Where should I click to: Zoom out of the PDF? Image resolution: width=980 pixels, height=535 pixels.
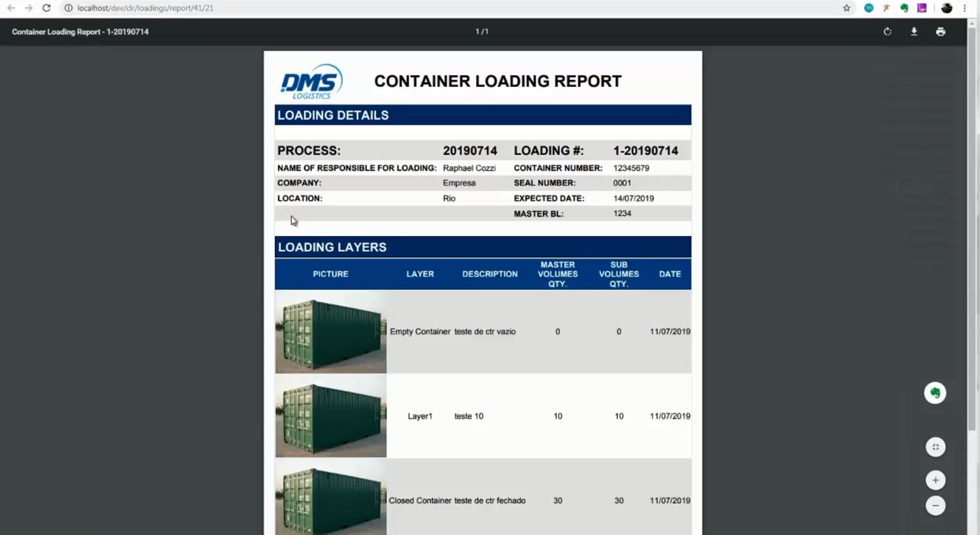[935, 505]
